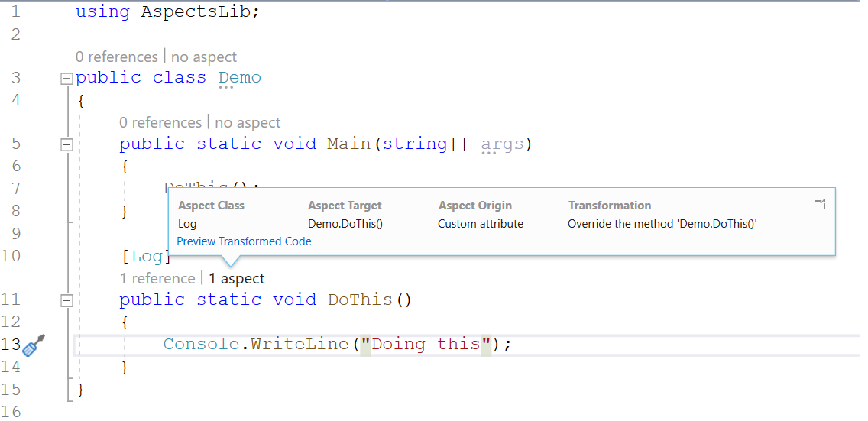Pop out the aspect details popup
The height and width of the screenshot is (421, 868).
pos(820,204)
